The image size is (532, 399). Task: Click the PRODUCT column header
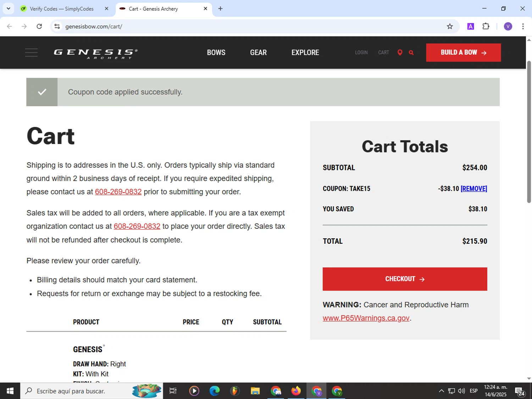[86, 322]
